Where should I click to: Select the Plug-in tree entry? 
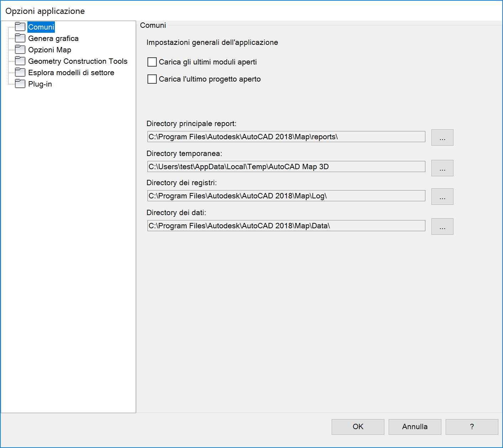40,84
